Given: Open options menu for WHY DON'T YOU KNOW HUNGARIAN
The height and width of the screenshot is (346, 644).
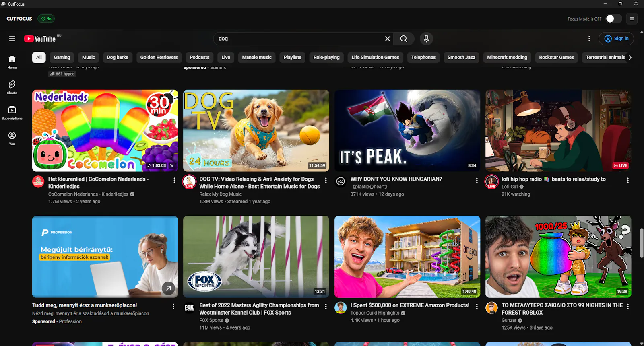Looking at the screenshot, I should 477,180.
